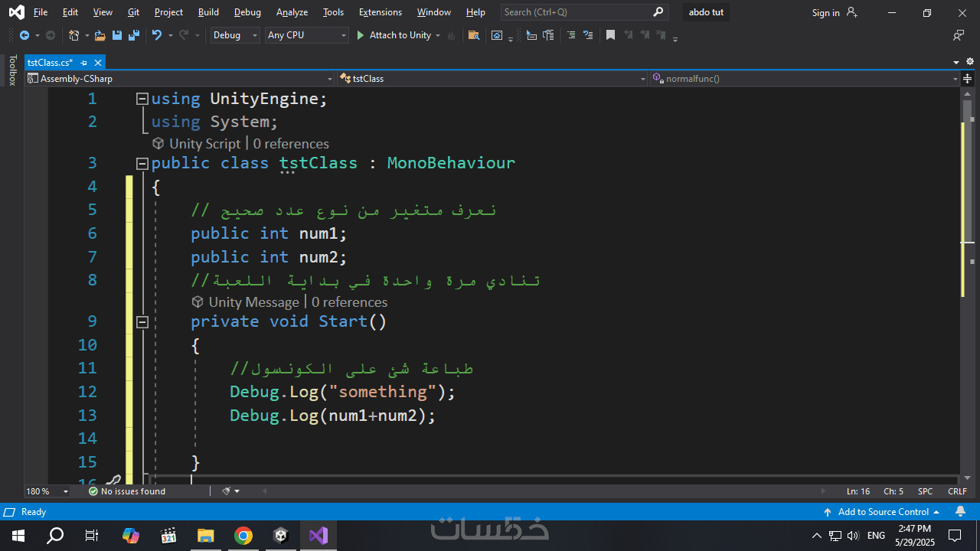
Task: Open the Attach to Unity dropdown arrow
Action: 438,35
